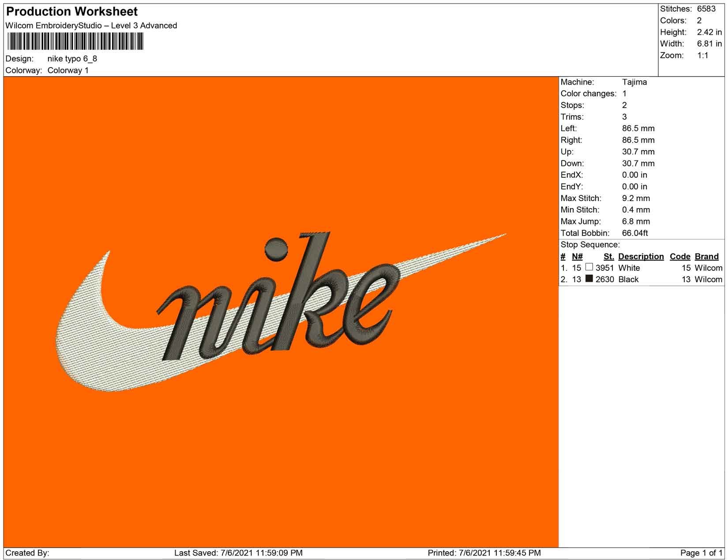Click the "Design:" label
Viewport: 728px width, 560px height.
click(x=19, y=59)
